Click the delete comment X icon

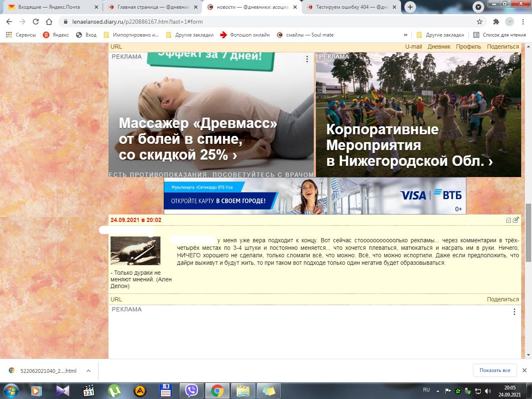508,220
